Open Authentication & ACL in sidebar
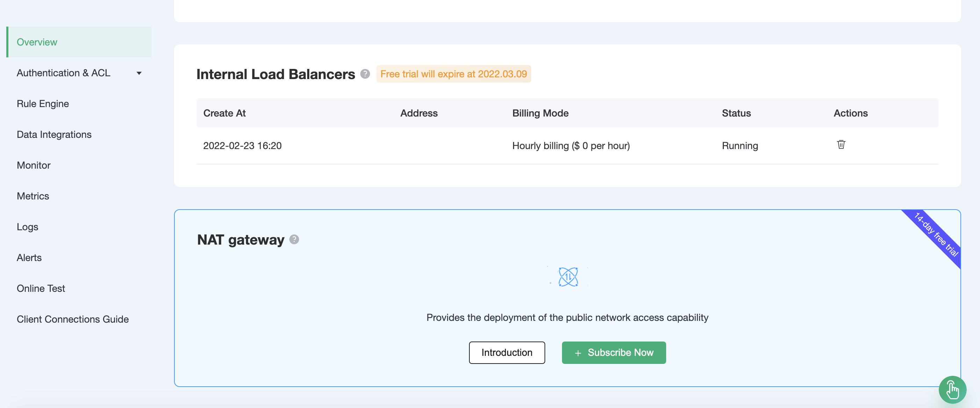 click(64, 73)
